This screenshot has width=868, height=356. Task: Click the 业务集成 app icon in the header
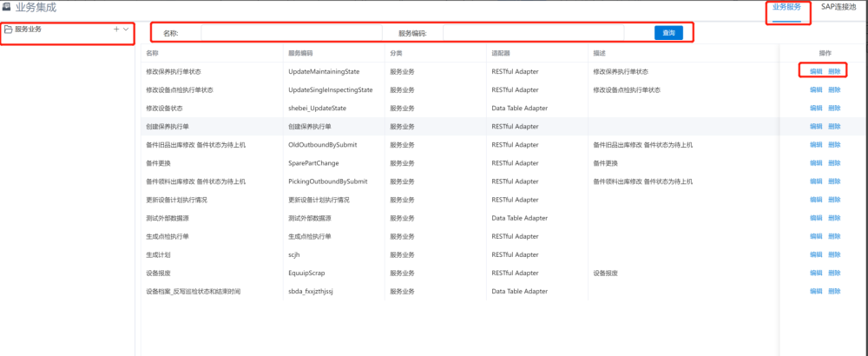point(7,8)
